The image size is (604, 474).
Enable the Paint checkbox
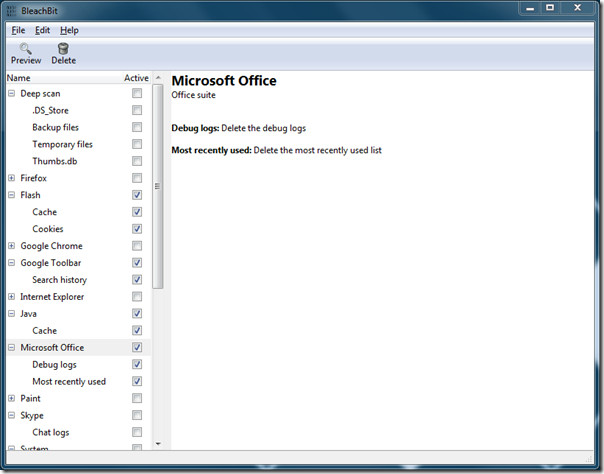(x=137, y=399)
